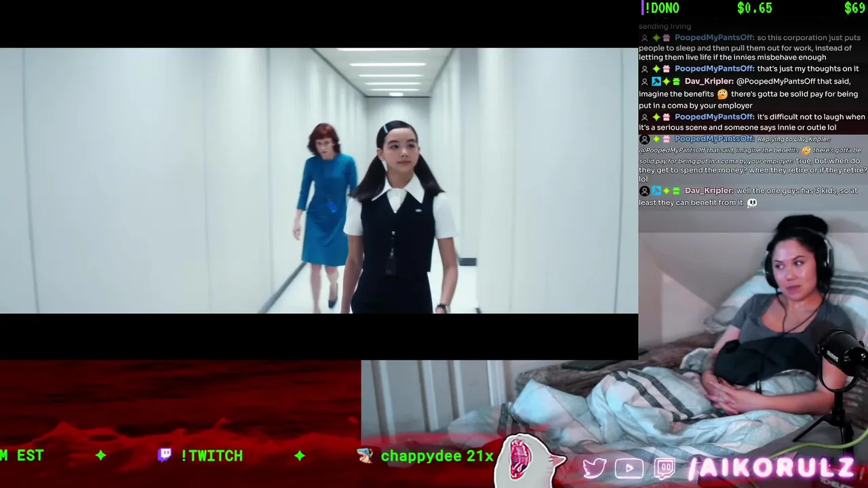The image size is (868, 488).
Task: Click the small avatar icon before chappydee
Action: (365, 455)
